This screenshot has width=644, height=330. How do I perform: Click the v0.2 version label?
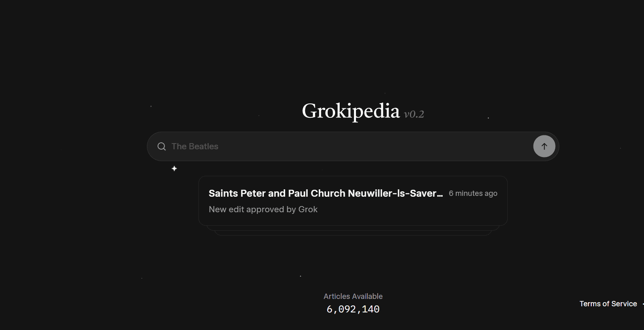tap(414, 114)
